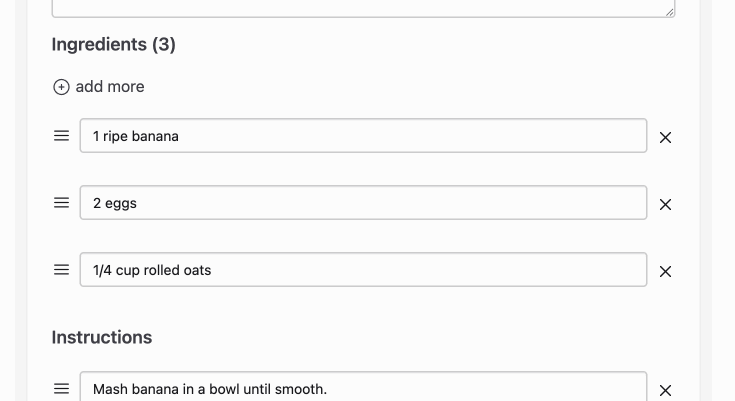Select the reorder handle for rolled oats
The image size is (735, 401).
(61, 270)
